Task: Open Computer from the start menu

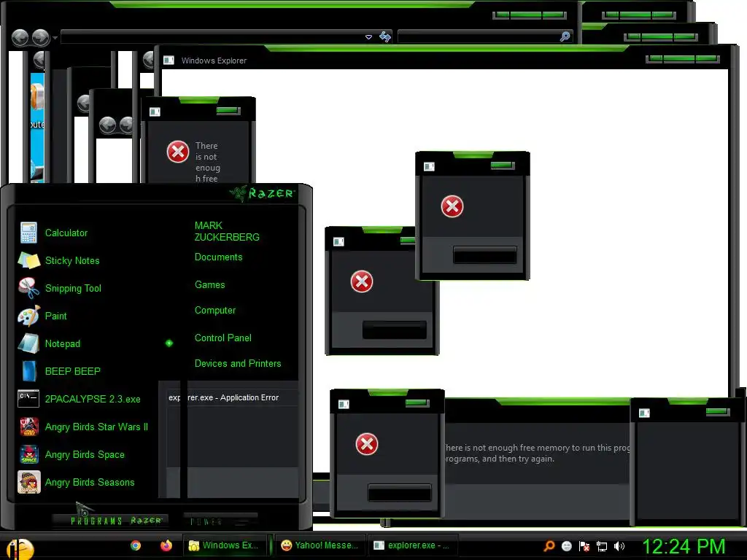Action: click(215, 311)
